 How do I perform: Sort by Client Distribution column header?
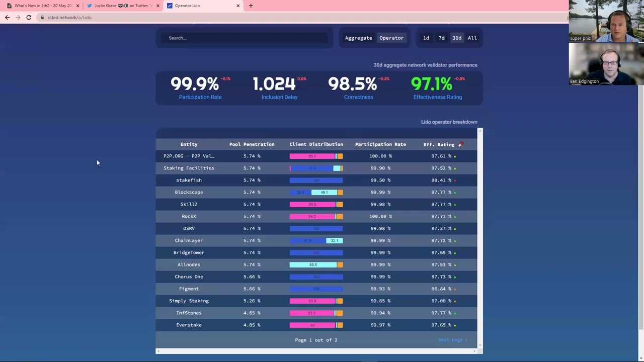coord(316,144)
